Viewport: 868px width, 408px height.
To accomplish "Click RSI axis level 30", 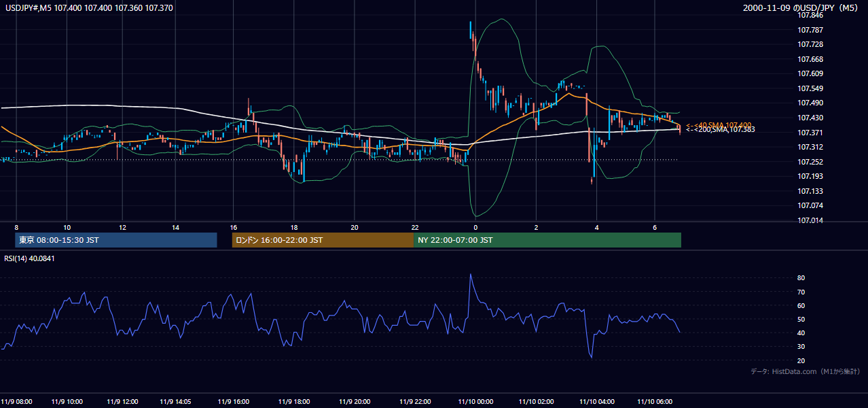I will pos(801,347).
